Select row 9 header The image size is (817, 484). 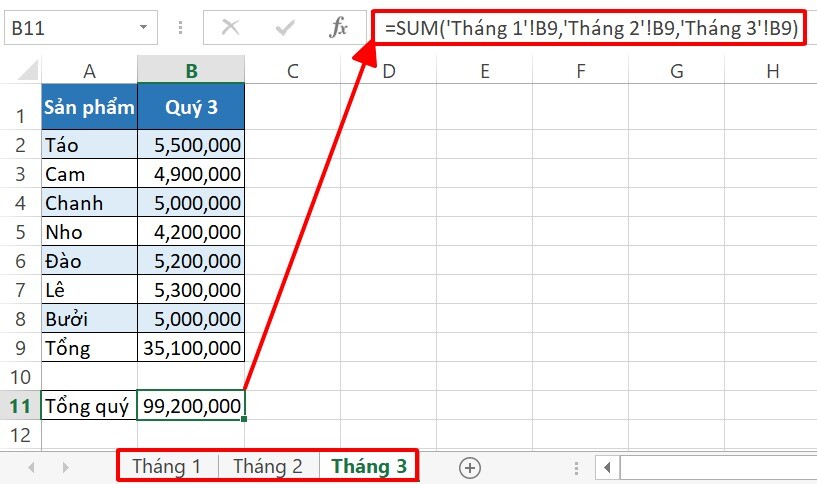click(20, 348)
